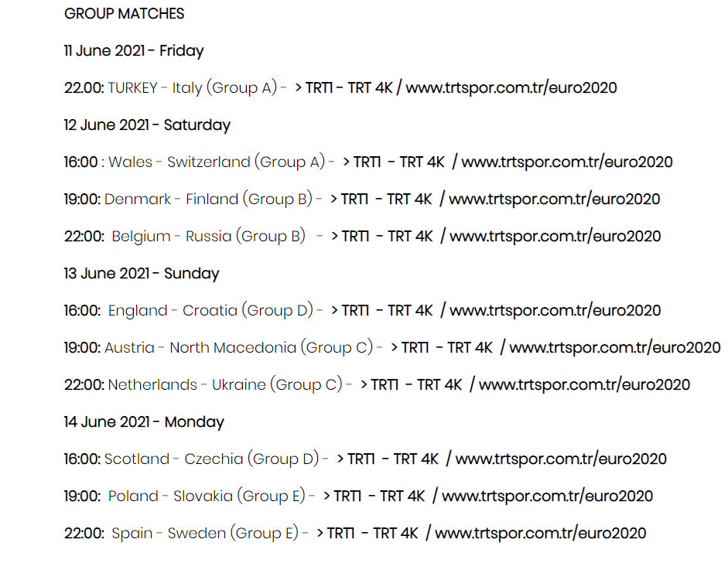Open trtspor link for TURKEY - Italy match
Image resolution: width=728 pixels, height=563 pixels.
pos(511,87)
